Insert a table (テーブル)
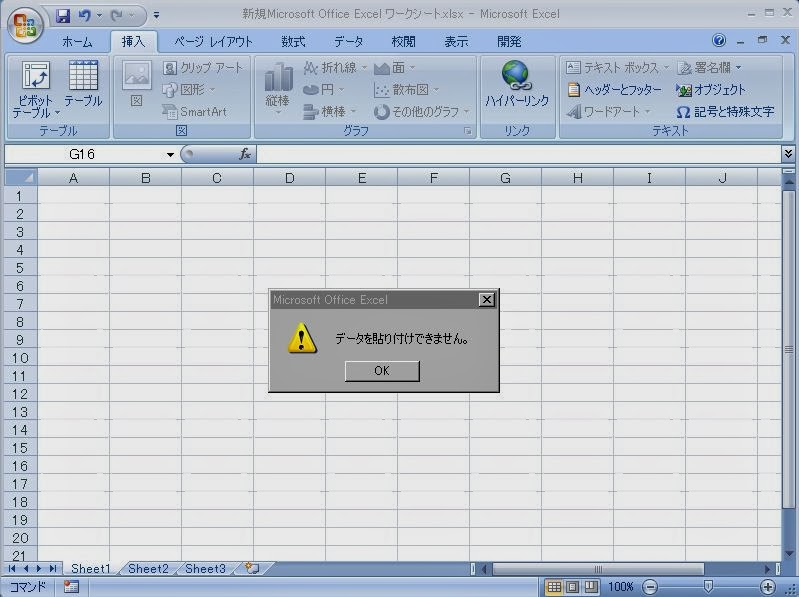799x597 pixels. [83, 84]
